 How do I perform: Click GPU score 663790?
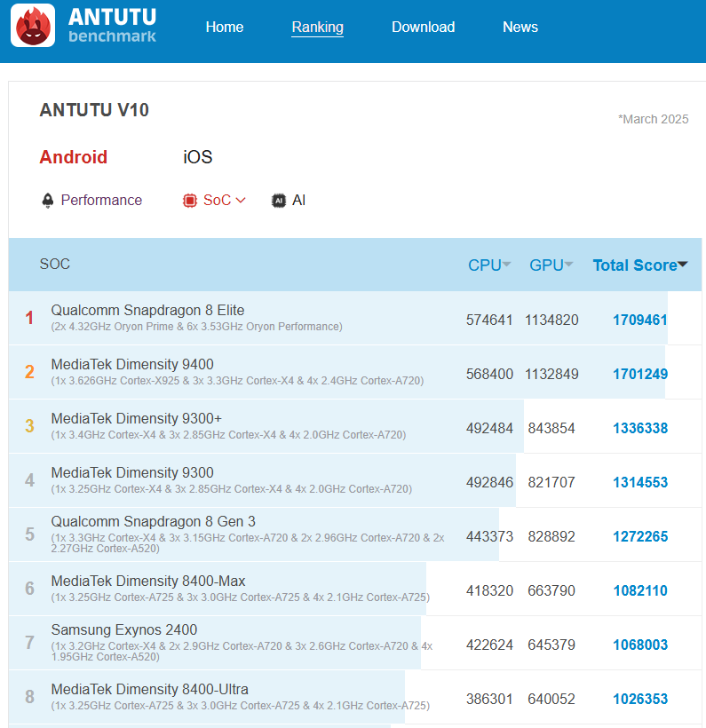coord(551,590)
